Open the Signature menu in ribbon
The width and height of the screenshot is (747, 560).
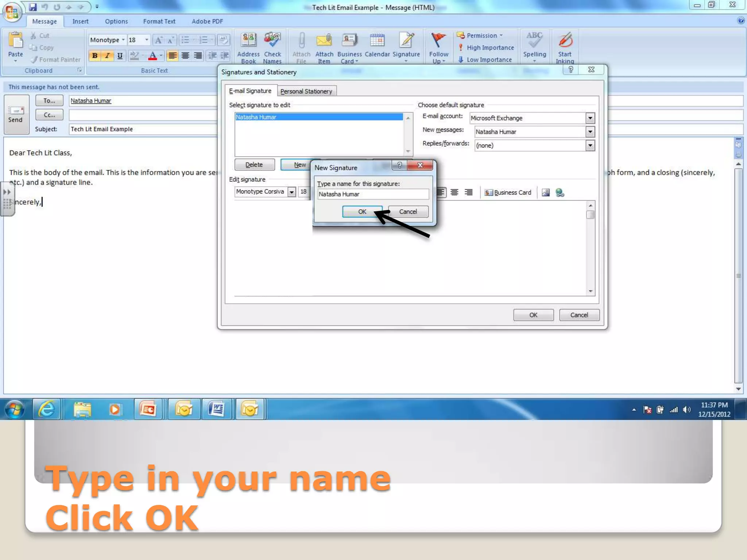click(406, 48)
